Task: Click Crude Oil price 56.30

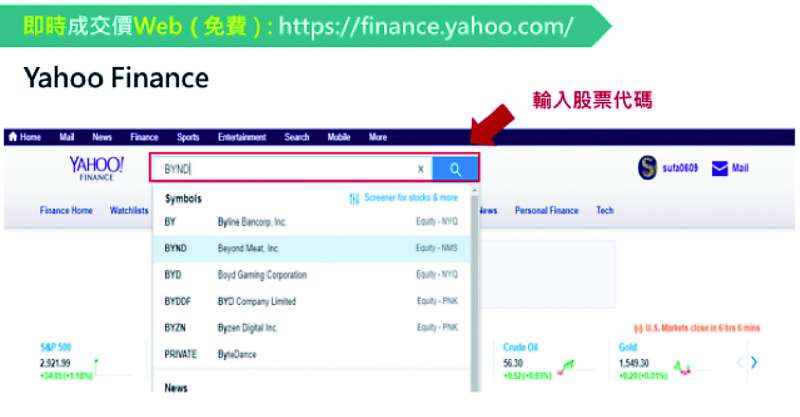Action: pyautogui.click(x=513, y=363)
